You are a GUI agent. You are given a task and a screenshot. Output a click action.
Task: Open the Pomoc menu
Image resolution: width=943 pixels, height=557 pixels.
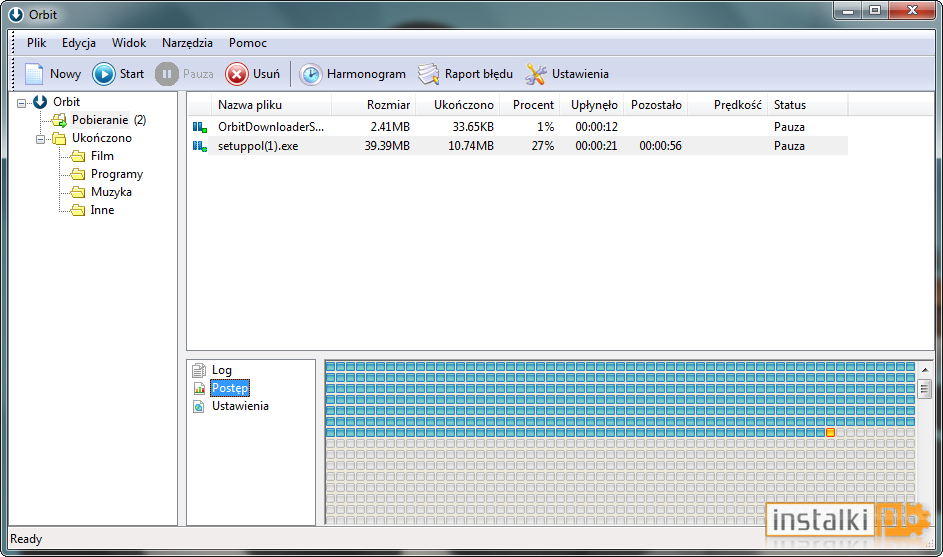pos(248,43)
